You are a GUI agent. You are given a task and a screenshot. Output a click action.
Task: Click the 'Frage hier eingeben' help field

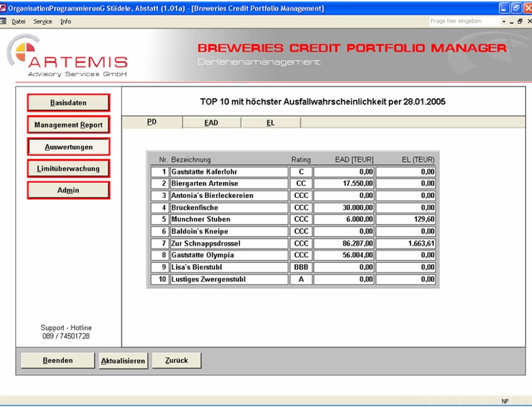[463, 21]
